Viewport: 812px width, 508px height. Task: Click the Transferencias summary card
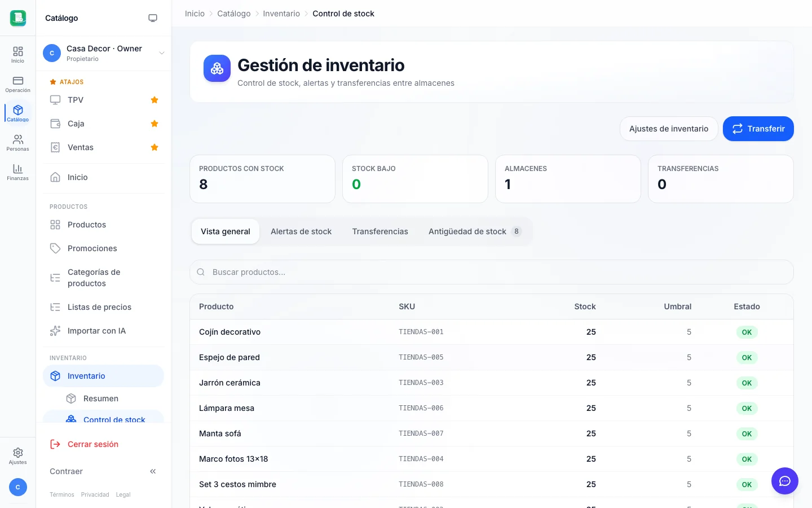coord(721,179)
